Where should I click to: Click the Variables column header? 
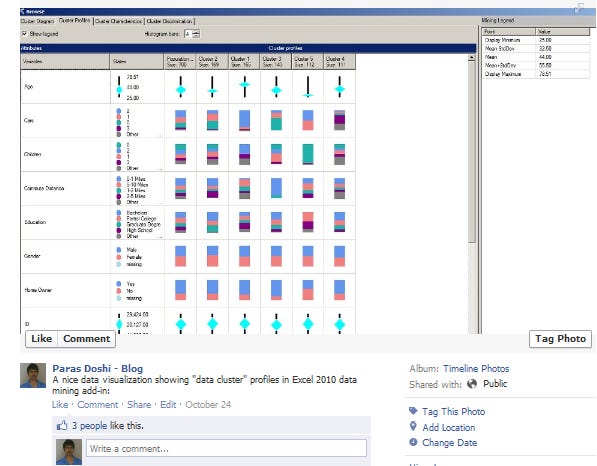(x=65, y=61)
